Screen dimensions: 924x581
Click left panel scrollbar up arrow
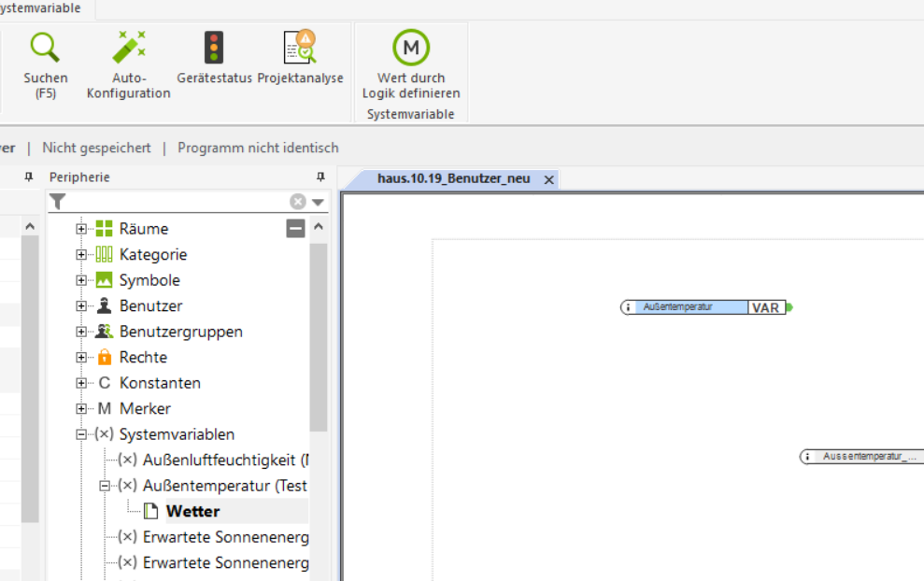pyautogui.click(x=30, y=226)
